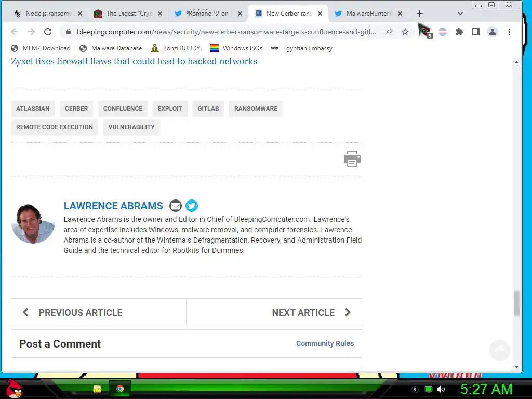The height and width of the screenshot is (399, 532).
Task: Click the pastel striped extension icon
Action: coord(443,32)
